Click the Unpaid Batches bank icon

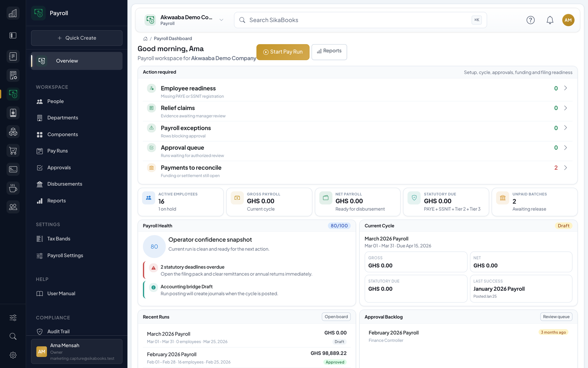pyautogui.click(x=503, y=198)
